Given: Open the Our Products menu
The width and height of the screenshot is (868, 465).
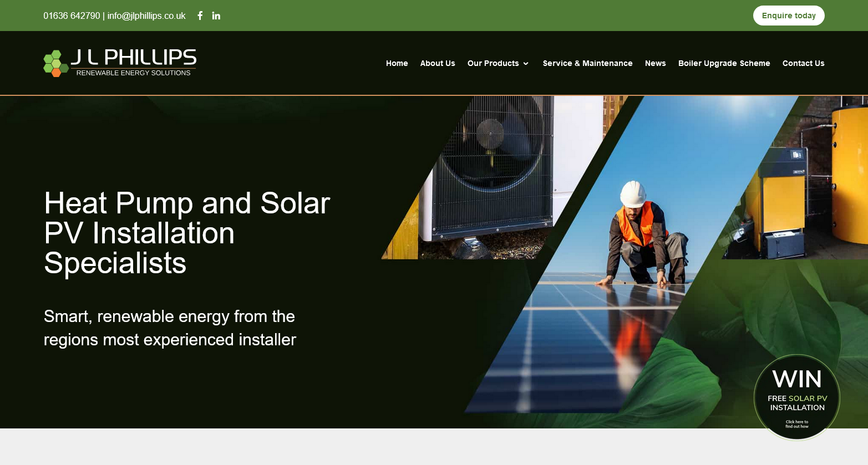Looking at the screenshot, I should (493, 63).
